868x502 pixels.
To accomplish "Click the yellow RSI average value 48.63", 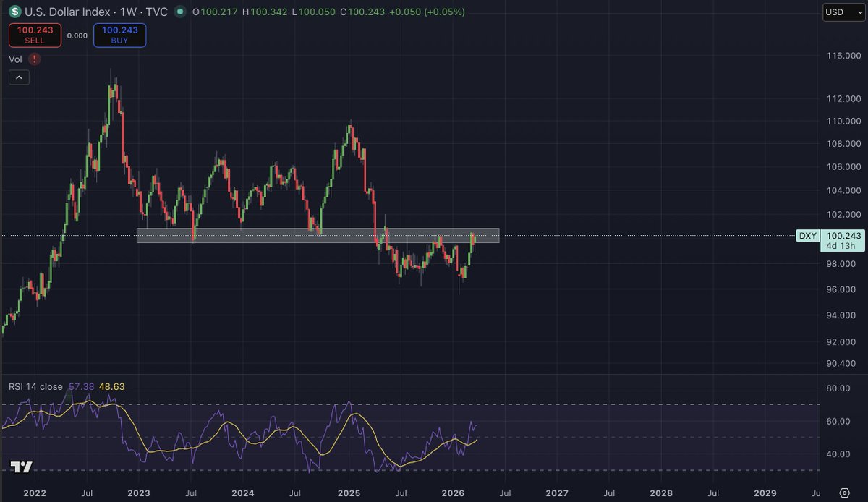I will [x=111, y=387].
